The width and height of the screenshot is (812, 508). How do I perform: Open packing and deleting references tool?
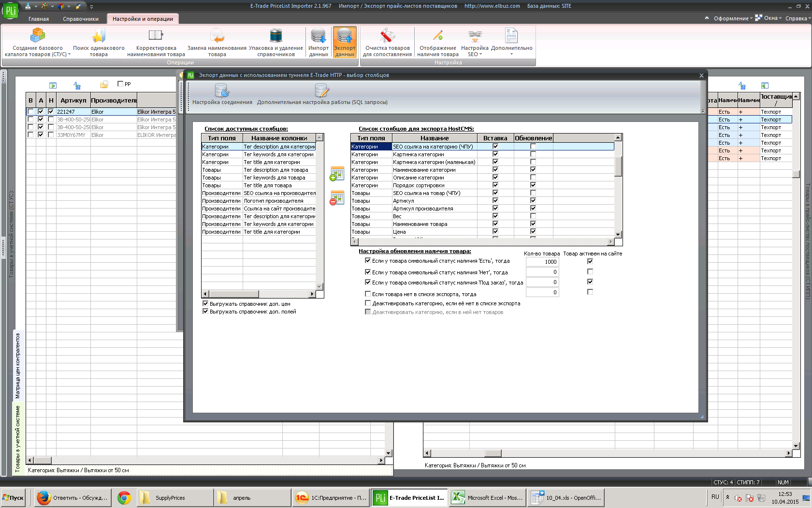[276, 42]
